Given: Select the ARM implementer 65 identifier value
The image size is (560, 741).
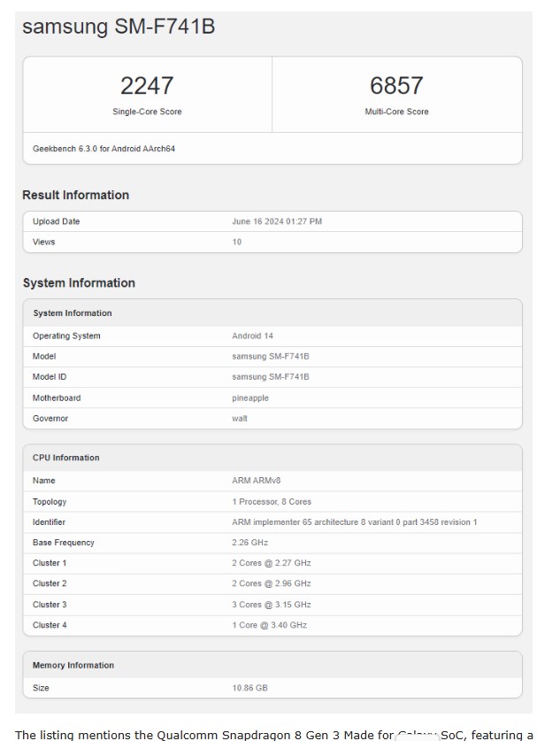Looking at the screenshot, I should coord(354,522).
